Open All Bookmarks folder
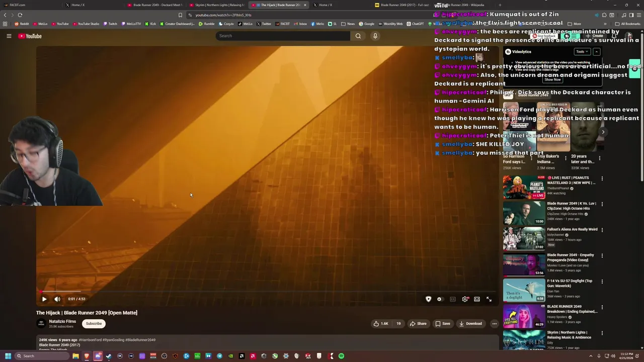 (628, 24)
